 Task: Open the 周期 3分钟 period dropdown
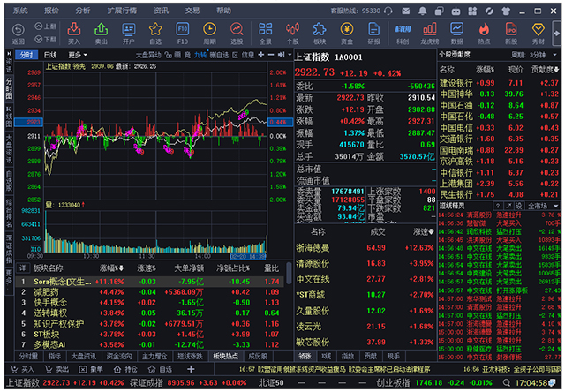pos(534,55)
